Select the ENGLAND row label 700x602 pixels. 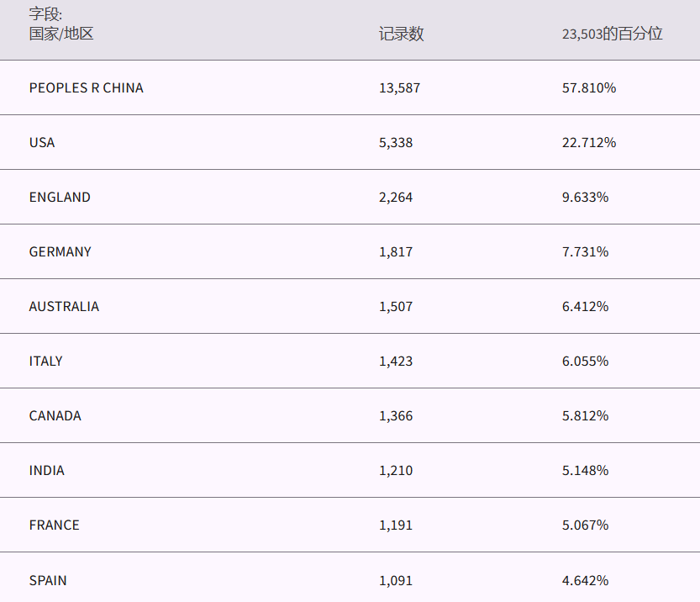pyautogui.click(x=60, y=197)
